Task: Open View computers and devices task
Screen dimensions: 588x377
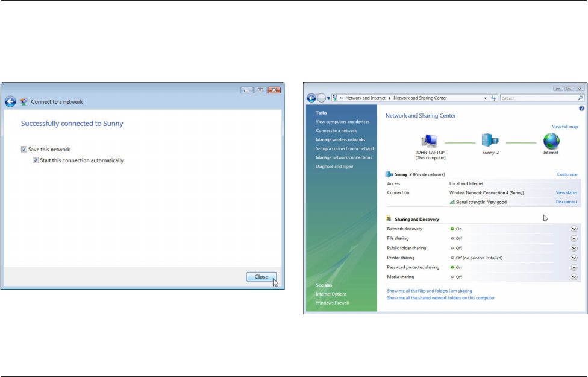Action: [x=342, y=122]
